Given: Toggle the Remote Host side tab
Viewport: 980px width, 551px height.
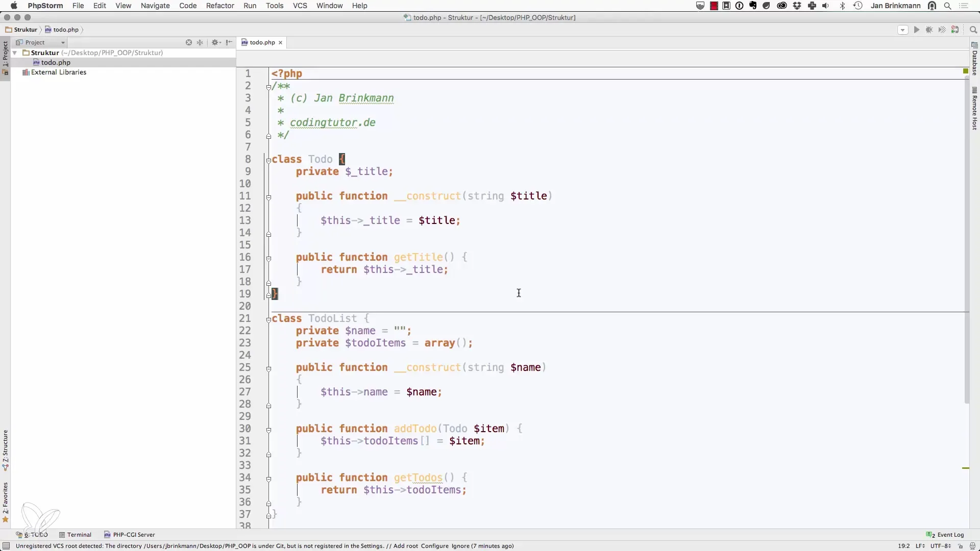Looking at the screenshot, I should coord(974,109).
